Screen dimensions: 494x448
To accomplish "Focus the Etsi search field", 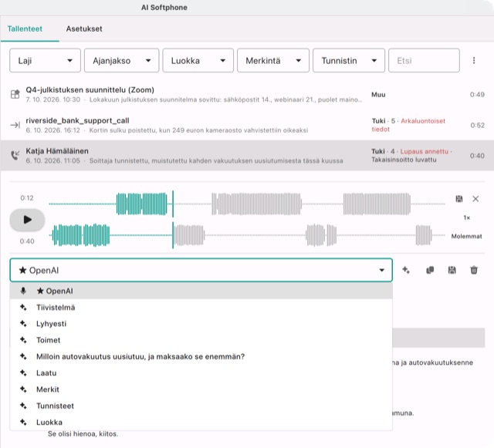I will coord(424,60).
